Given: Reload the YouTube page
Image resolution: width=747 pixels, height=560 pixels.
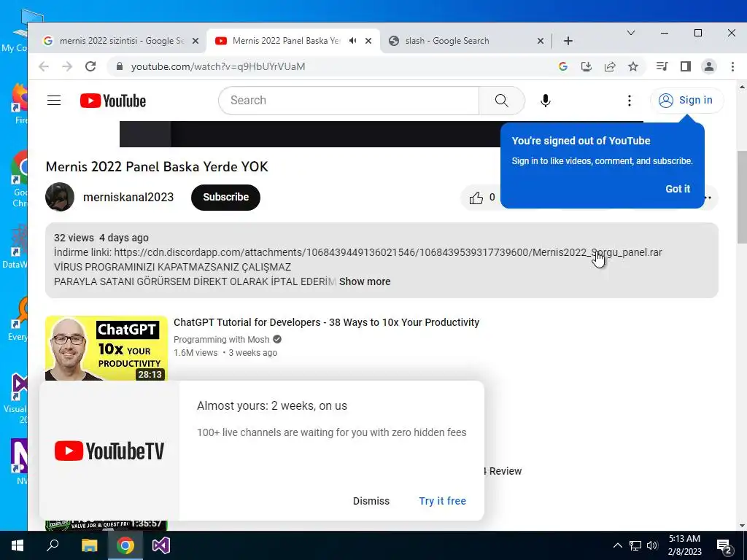Looking at the screenshot, I should pos(90,66).
